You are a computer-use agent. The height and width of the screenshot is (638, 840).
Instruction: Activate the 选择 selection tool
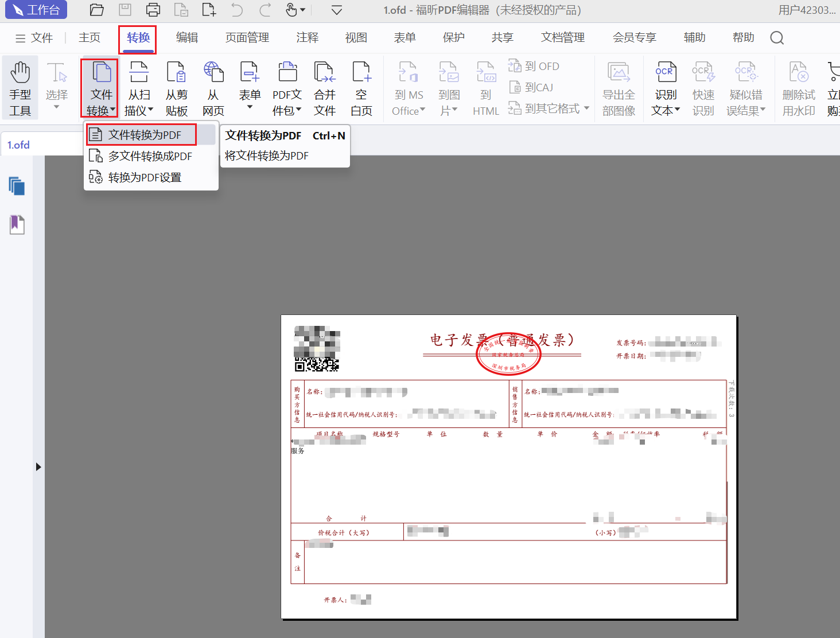56,87
